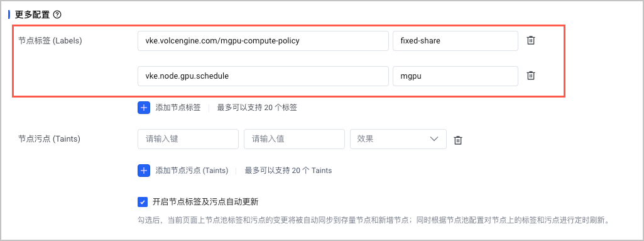This screenshot has height=241, width=644.
Task: Focus the fixed-share value field
Action: click(456, 41)
